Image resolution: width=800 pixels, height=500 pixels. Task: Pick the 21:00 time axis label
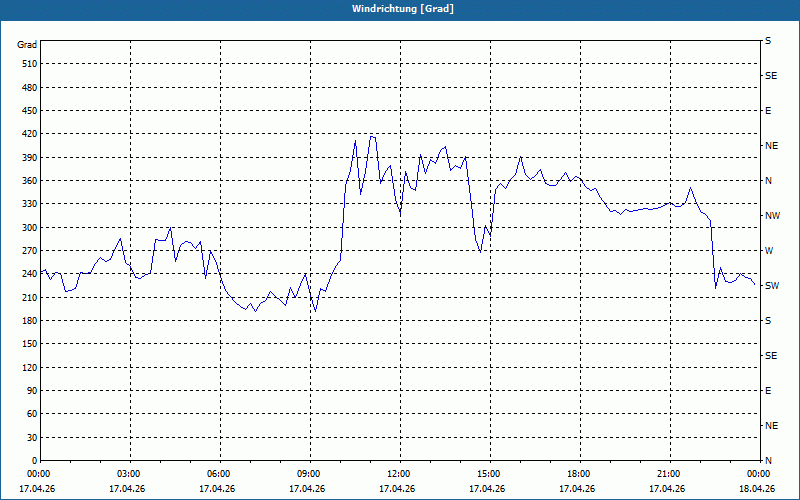pos(670,474)
